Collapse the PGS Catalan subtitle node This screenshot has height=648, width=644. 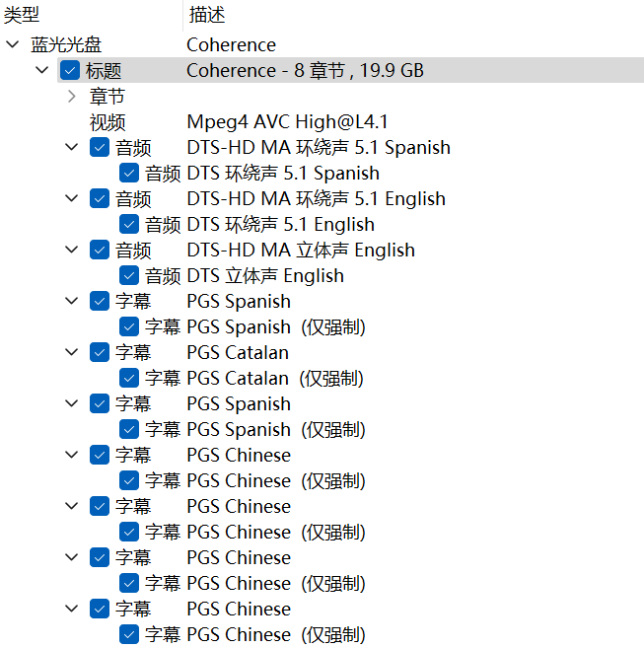pyautogui.click(x=72, y=352)
